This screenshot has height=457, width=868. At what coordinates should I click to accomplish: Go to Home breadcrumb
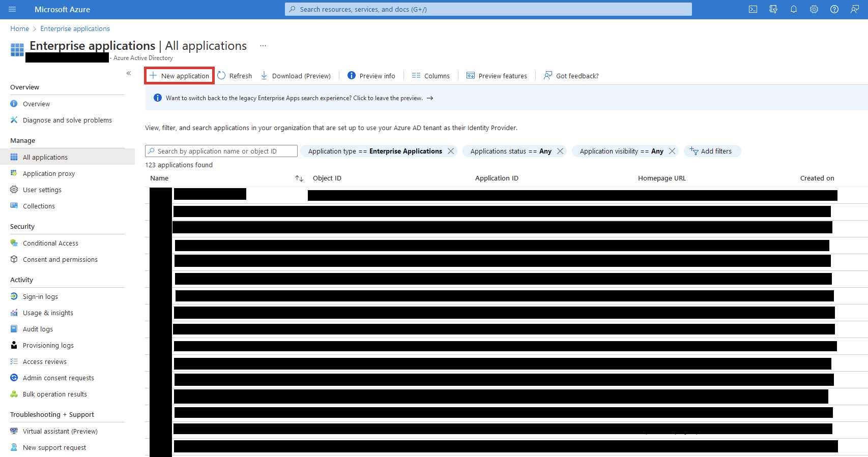tap(19, 28)
